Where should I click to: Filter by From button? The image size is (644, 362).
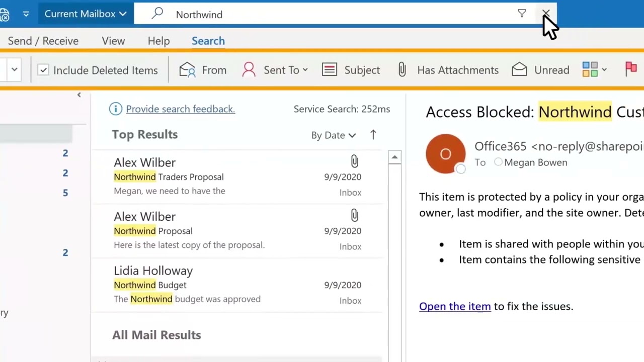203,70
